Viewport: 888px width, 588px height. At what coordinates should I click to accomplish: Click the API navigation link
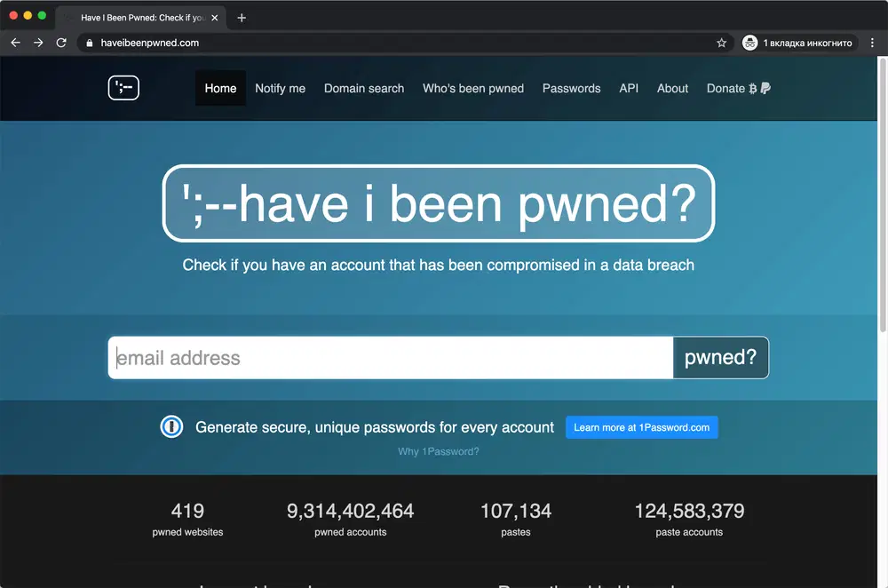tap(629, 88)
